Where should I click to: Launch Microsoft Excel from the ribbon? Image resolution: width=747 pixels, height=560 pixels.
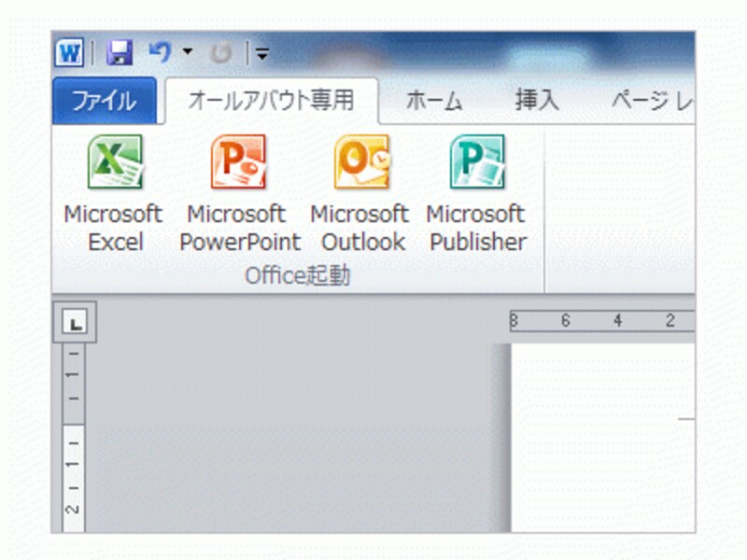pos(114,194)
